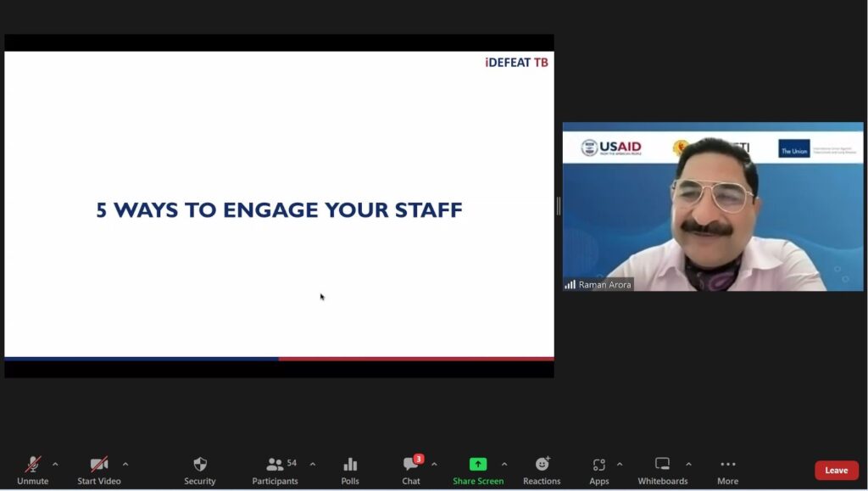Expand share screen options arrow

pyautogui.click(x=504, y=464)
